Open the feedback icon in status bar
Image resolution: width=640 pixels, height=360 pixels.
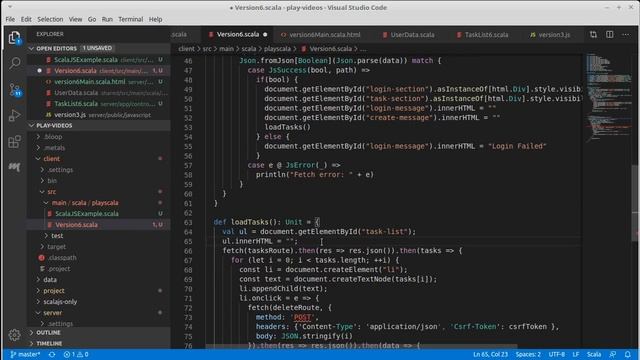612,354
